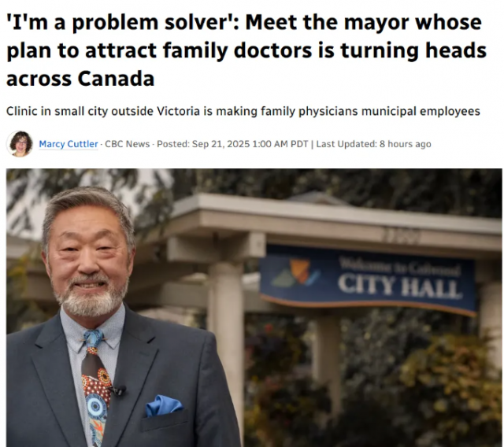Click the word 'Canada' in the headline
The image size is (504, 447).
pyautogui.click(x=116, y=79)
